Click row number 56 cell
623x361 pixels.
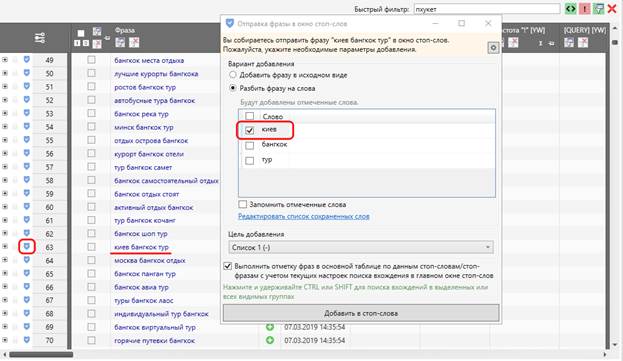tap(49, 153)
